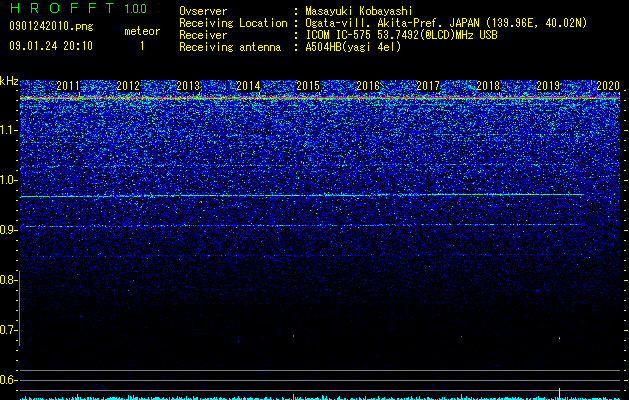The image size is (629, 400).
Task: Click the A504HB antenna description
Action: pos(353,47)
